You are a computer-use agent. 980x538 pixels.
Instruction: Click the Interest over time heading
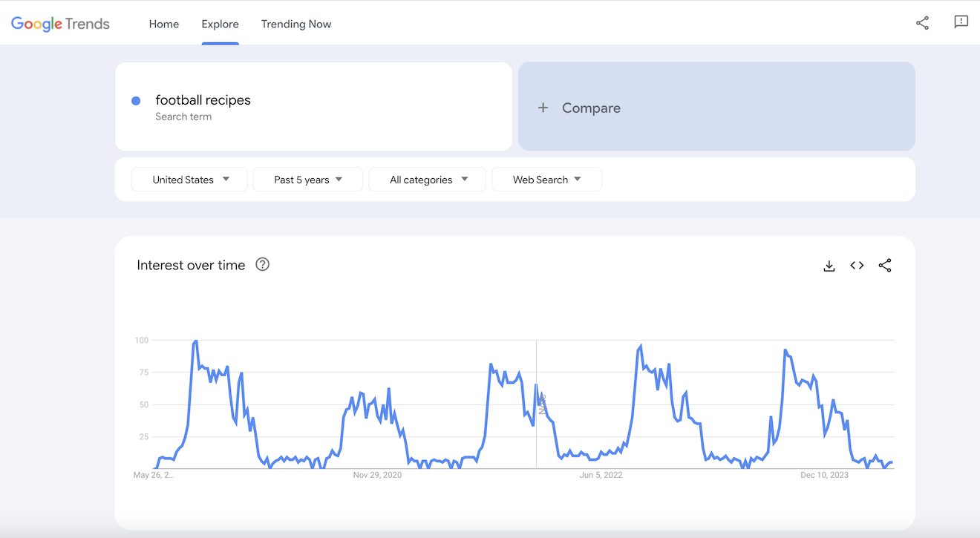191,265
